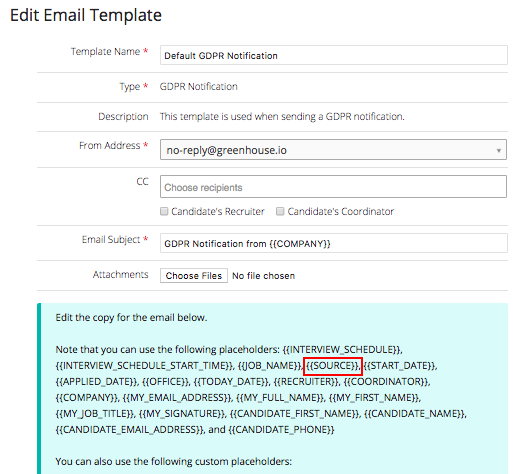The width and height of the screenshot is (521, 474).
Task: Click the {{INTERVIEW_SCHEDULE}} placeholder text
Action: (x=341, y=350)
